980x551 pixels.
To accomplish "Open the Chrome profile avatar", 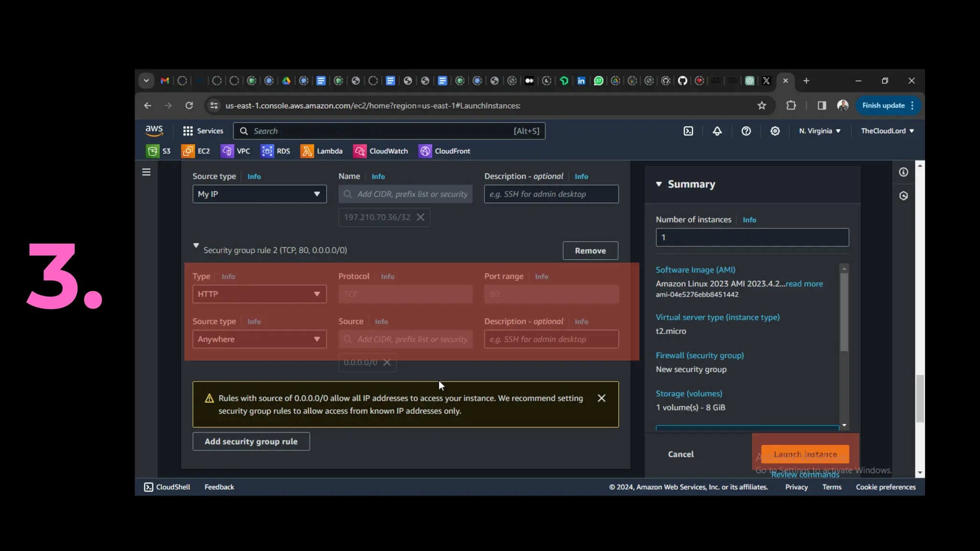I will 843,106.
